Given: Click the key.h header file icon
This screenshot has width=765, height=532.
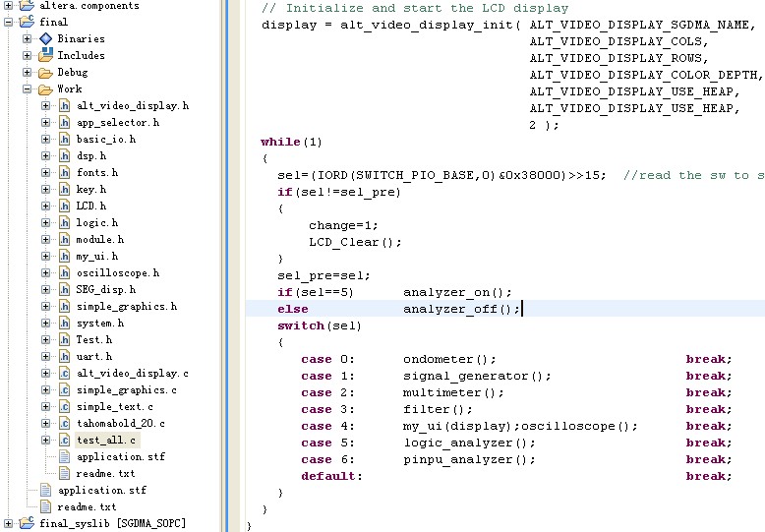Looking at the screenshot, I should 64,189.
